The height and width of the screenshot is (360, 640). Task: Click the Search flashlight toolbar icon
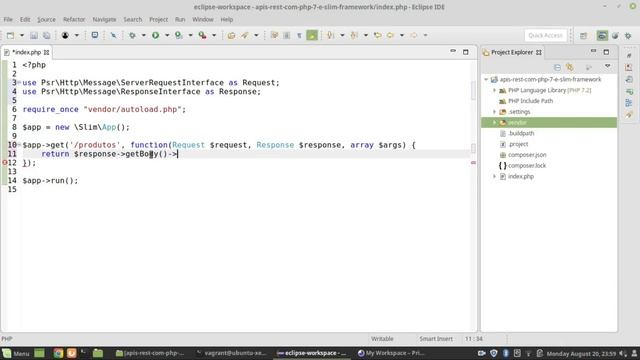point(245,36)
